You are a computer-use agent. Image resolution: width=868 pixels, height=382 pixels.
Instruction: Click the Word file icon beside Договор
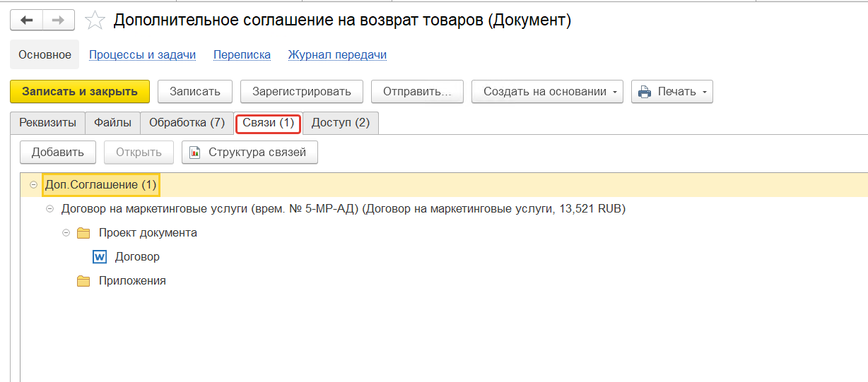click(x=100, y=256)
